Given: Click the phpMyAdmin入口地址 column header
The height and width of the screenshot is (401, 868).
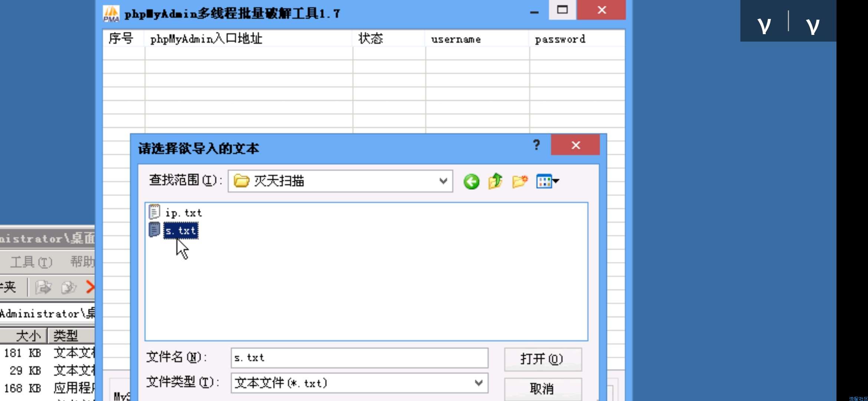Looking at the screenshot, I should [x=248, y=39].
